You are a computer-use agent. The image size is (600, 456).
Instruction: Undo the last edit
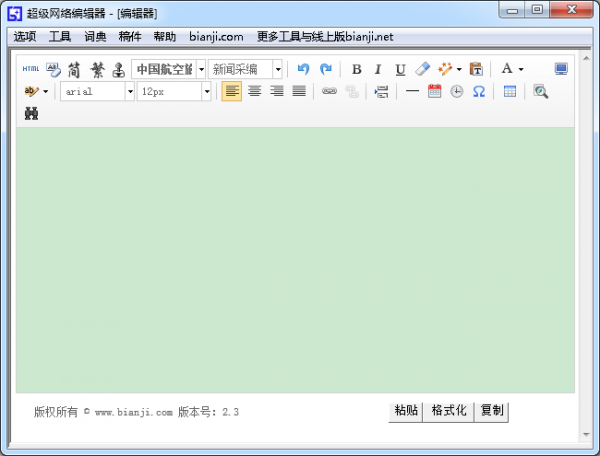[x=303, y=69]
